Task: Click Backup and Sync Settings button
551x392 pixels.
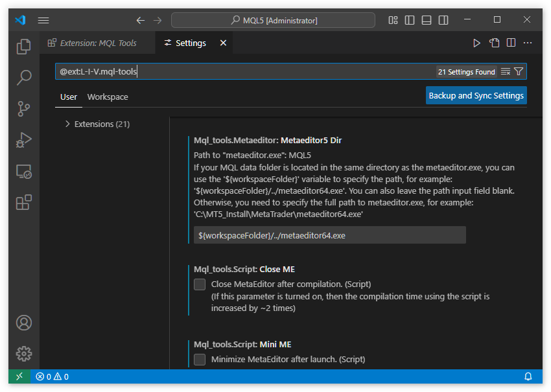Action: point(476,95)
